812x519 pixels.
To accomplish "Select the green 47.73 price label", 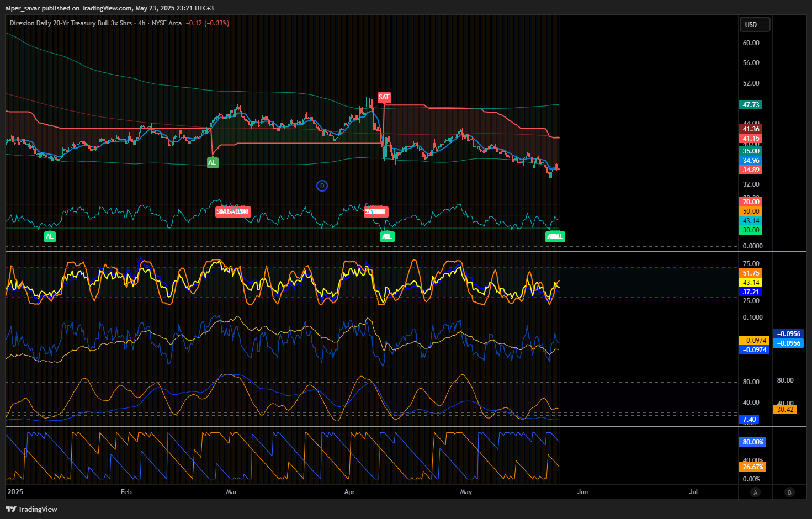I will pos(751,105).
